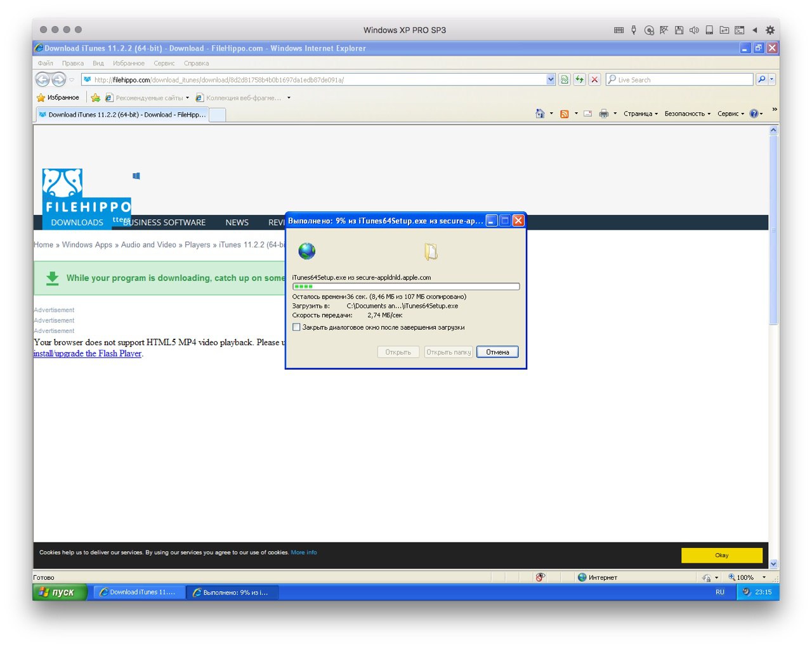812x647 pixels.
Task: Go back with the IE Back arrow
Action: point(43,79)
